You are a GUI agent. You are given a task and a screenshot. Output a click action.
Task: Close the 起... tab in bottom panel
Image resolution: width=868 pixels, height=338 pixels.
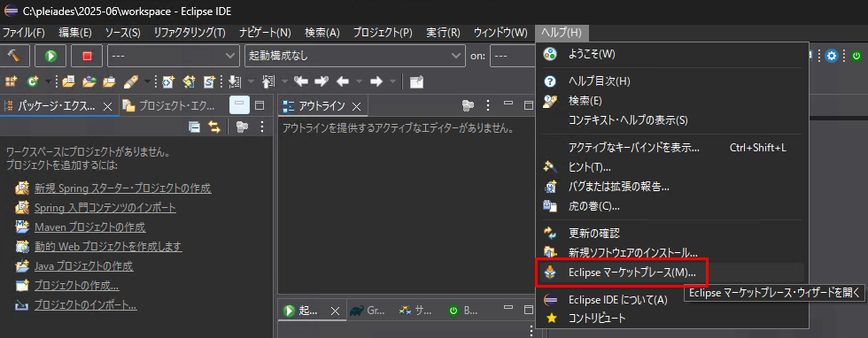coord(335,311)
